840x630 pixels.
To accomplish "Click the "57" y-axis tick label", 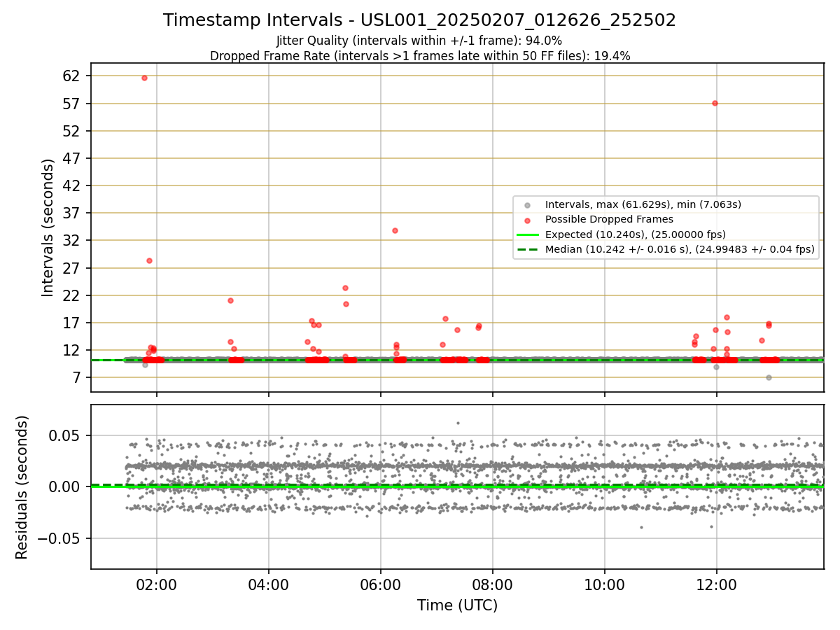I will [x=72, y=104].
